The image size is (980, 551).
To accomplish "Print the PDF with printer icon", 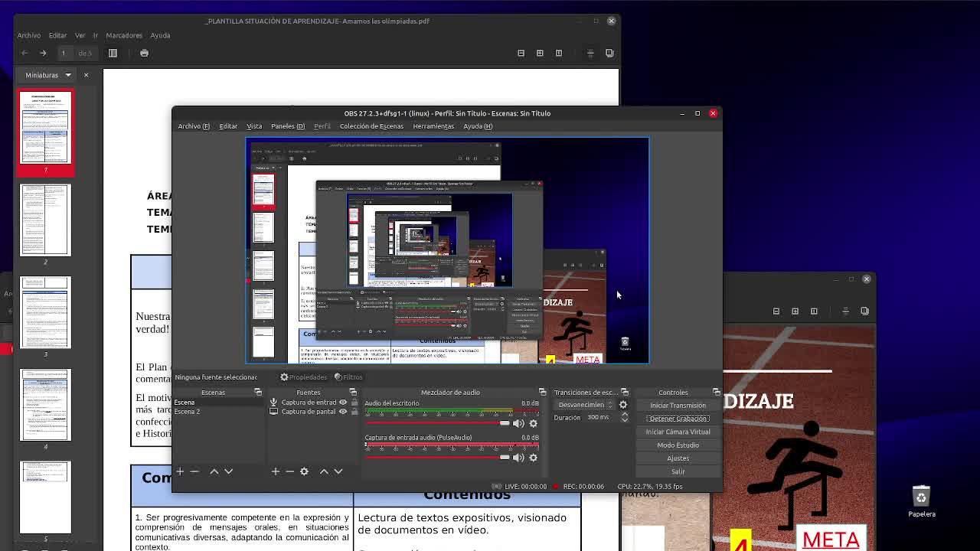I will click(144, 53).
